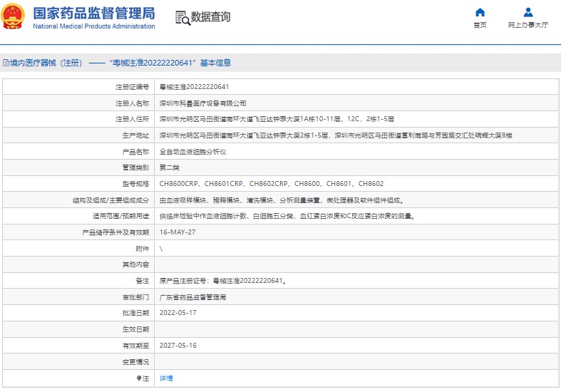The width and height of the screenshot is (561, 392).
Task: Click the 注册证编号 label
Action: 133,87
